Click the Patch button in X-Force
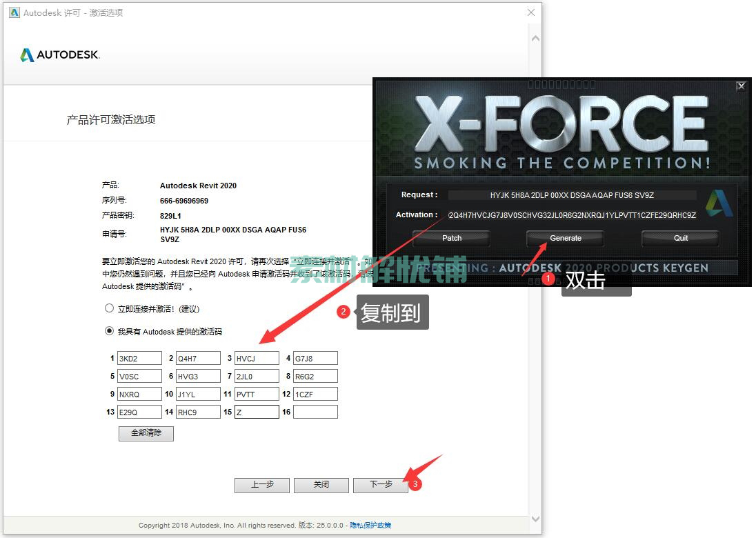Screen dimensions: 756x538 451,238
